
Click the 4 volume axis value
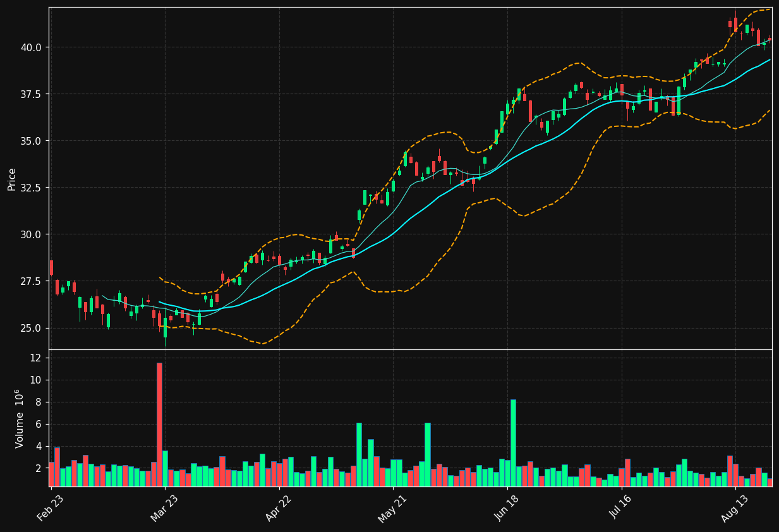pos(40,446)
